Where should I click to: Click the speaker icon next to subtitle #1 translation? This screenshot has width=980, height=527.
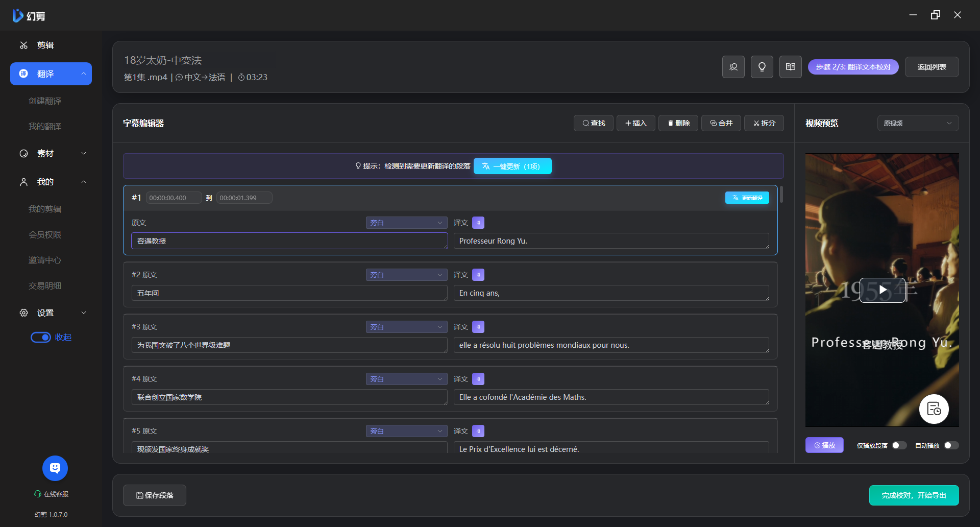pyautogui.click(x=478, y=223)
